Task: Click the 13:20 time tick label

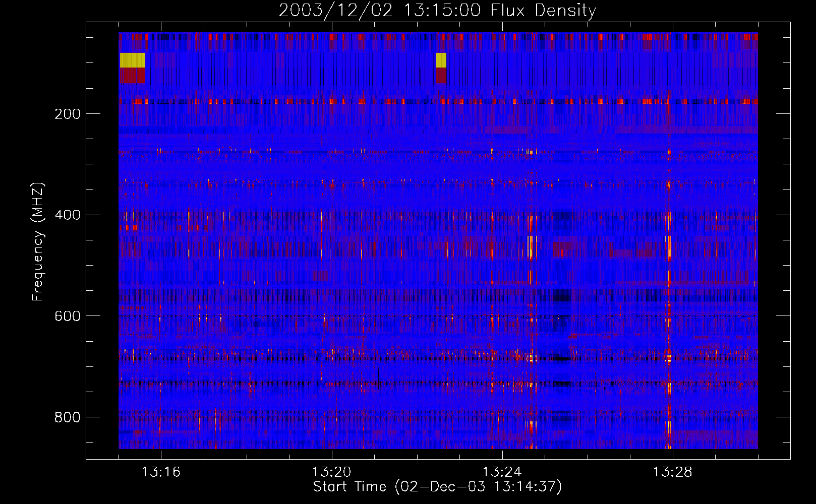Action: 331,472
